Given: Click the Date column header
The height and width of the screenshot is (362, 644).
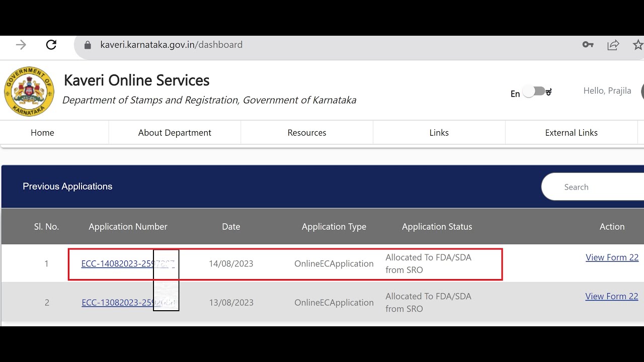Looking at the screenshot, I should [x=231, y=227].
